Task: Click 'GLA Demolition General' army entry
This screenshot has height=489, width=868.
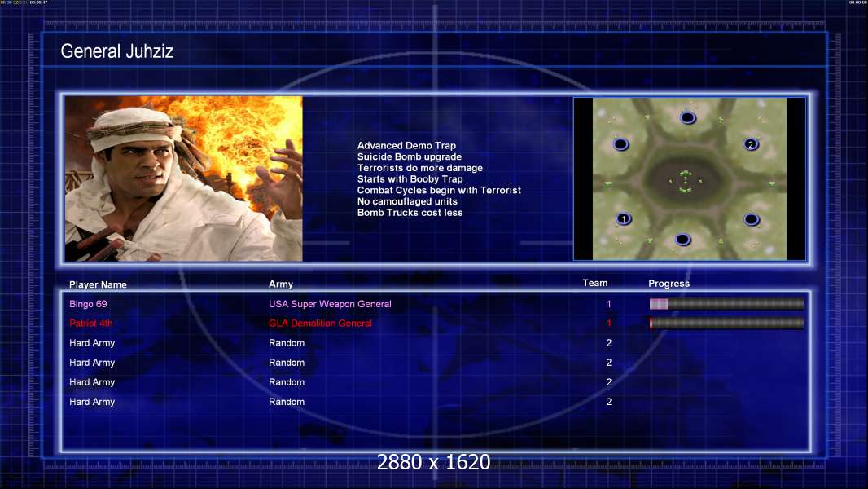Action: click(x=320, y=324)
